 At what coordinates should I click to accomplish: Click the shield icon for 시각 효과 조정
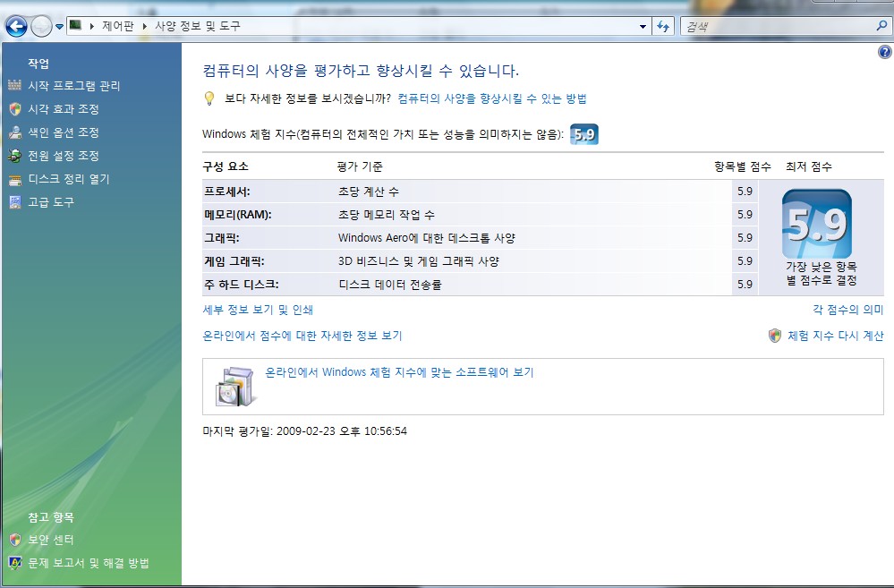pyautogui.click(x=15, y=109)
